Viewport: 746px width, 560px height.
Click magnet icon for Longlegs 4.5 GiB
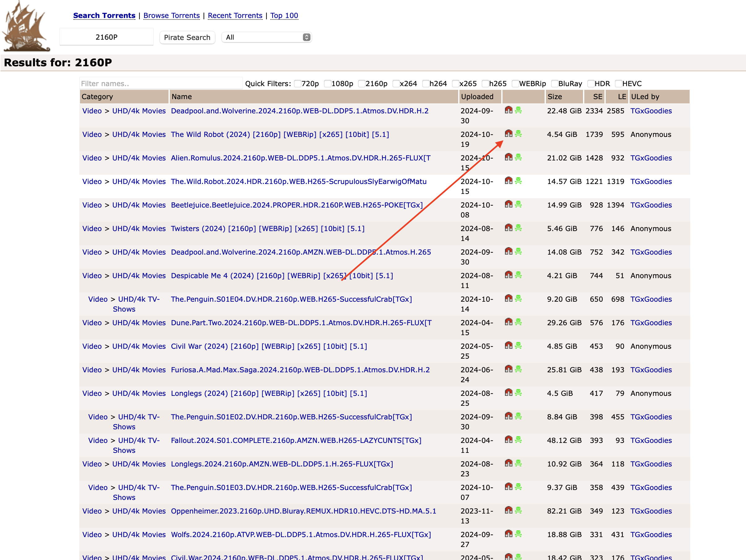(x=509, y=393)
